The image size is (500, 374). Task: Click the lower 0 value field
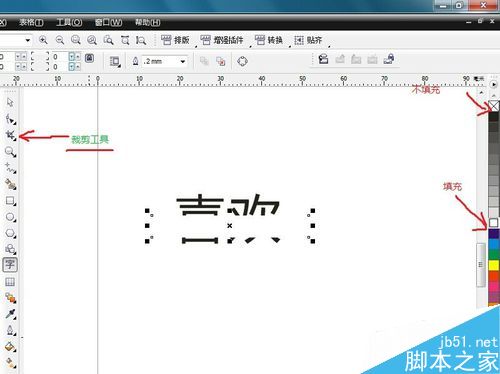(x=59, y=67)
